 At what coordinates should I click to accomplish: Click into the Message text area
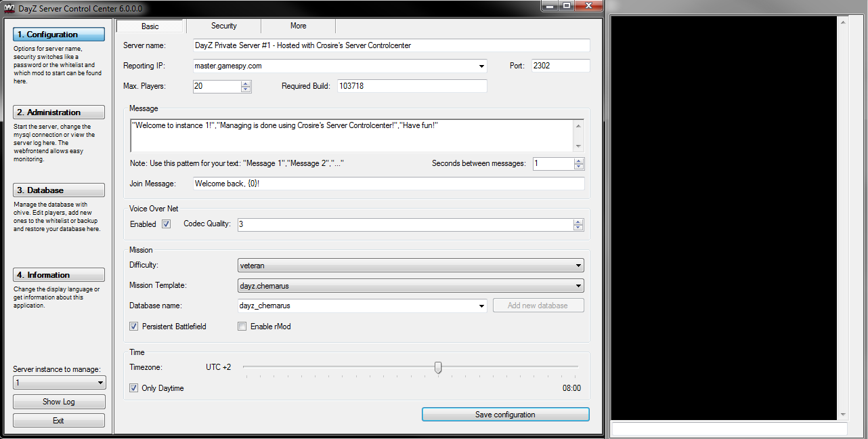coord(351,135)
